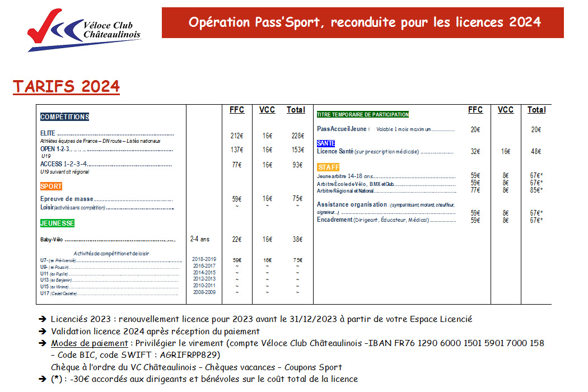
Task: Select the orange SPORT section label
Action: point(51,186)
